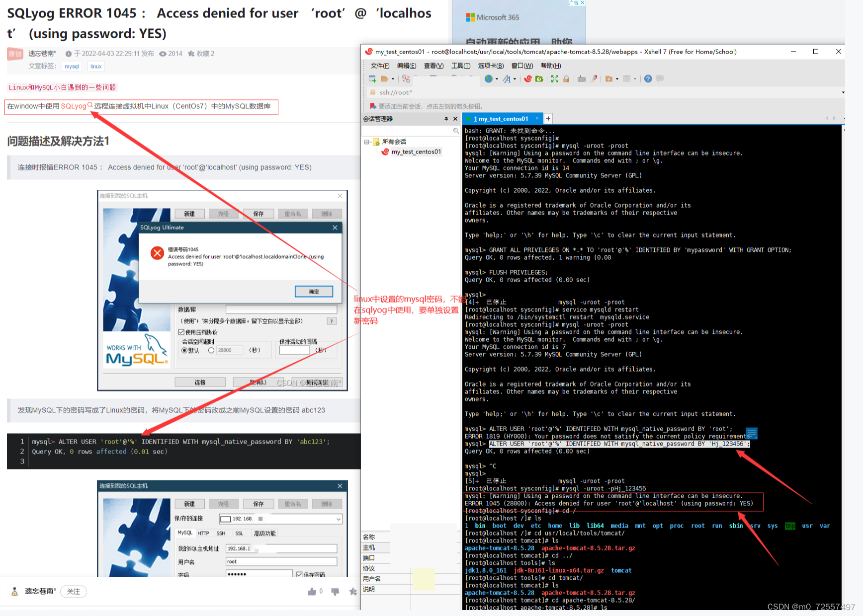Screen dimensions: 863x616
Task: Expand the address bar dropdown arrow
Action: pyautogui.click(x=843, y=92)
